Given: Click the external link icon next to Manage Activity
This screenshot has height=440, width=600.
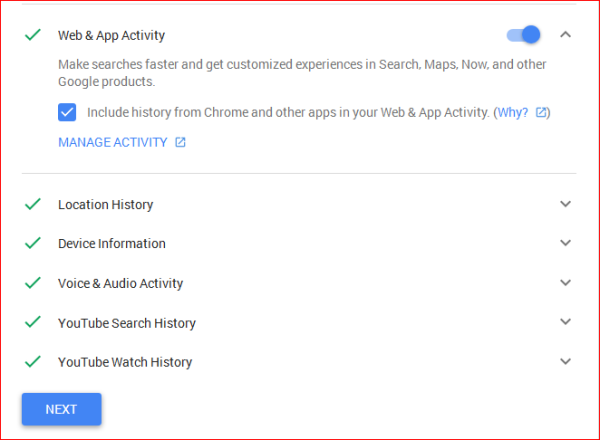Looking at the screenshot, I should click(x=181, y=142).
